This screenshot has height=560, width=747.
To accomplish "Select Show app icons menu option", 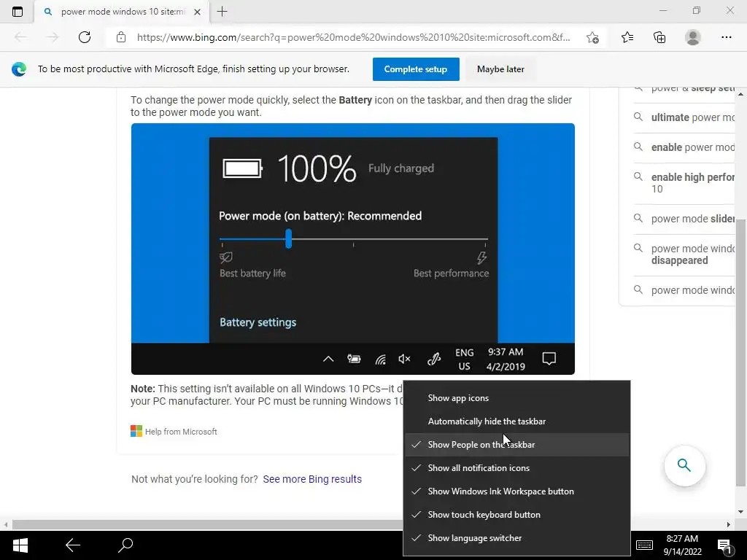I will coord(517,398).
